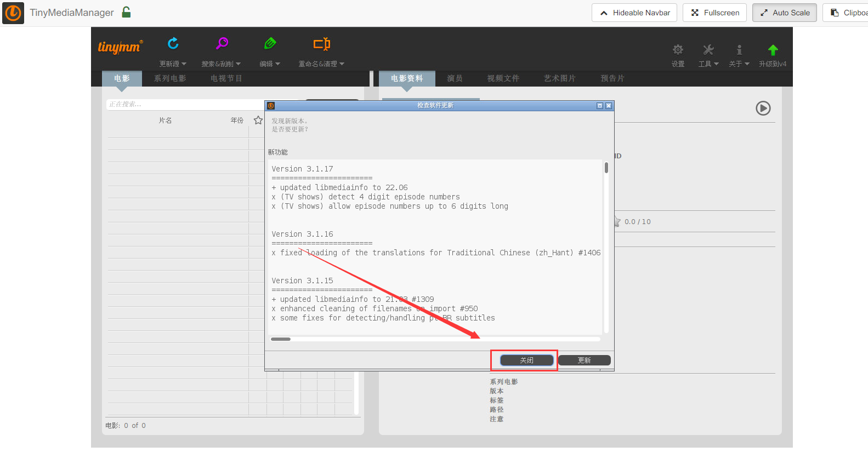Viewport: 868px width, 469px height.
Task: Click the 更新 button to update
Action: point(584,360)
